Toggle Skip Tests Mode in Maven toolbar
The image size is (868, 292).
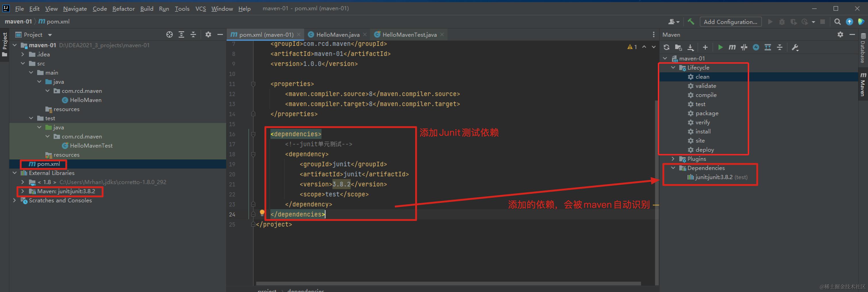[756, 48]
